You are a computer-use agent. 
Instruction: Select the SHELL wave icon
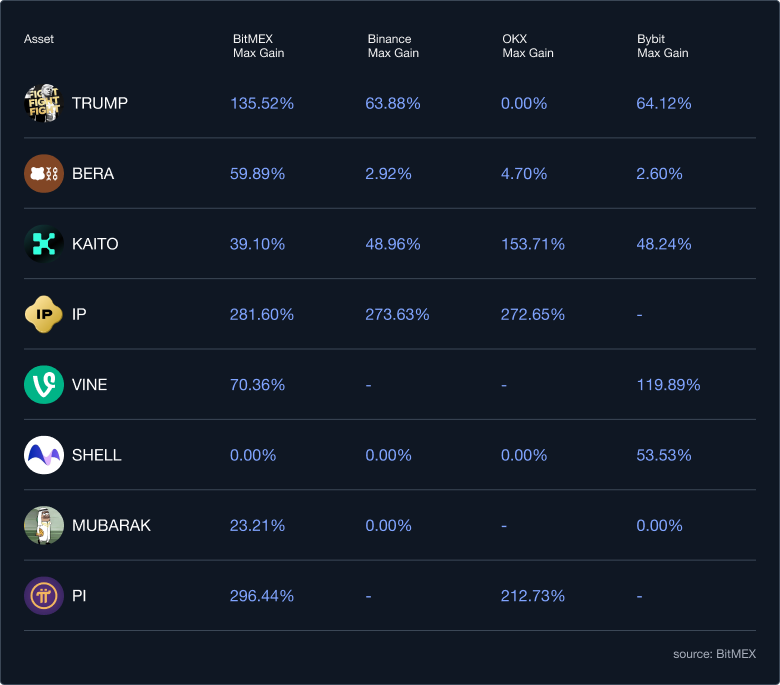coord(43,455)
